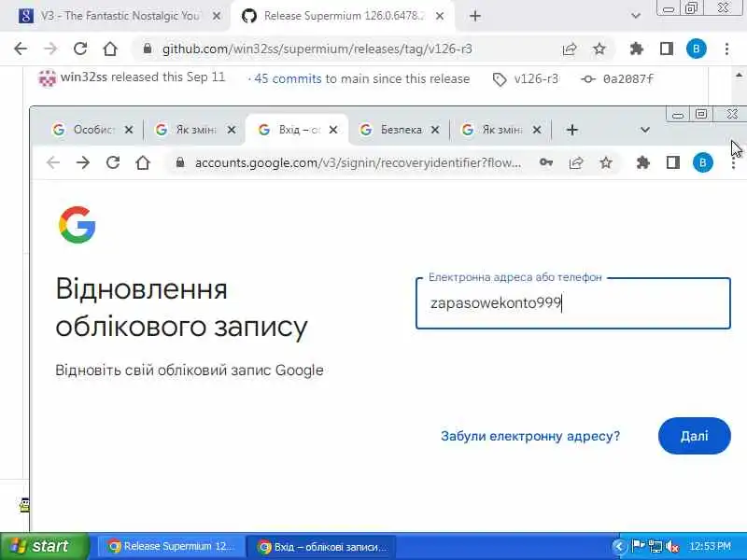This screenshot has width=747, height=560.
Task: Open saved passwords key icon
Action: click(x=546, y=162)
